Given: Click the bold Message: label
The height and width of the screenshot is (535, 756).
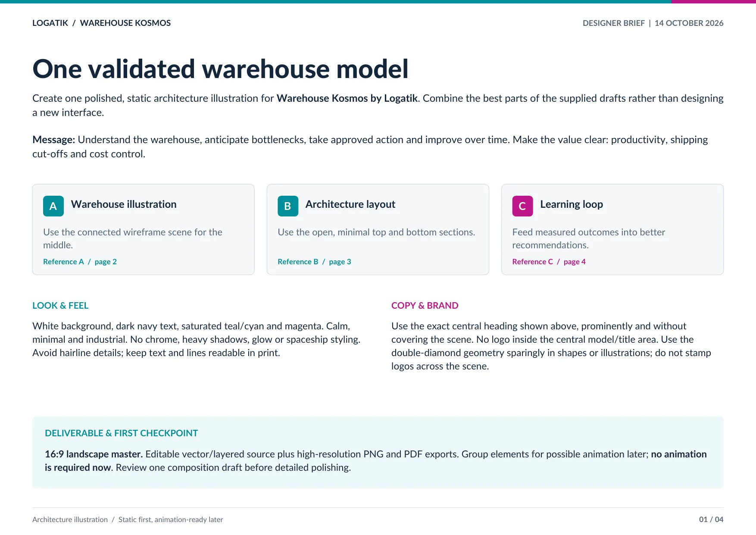Looking at the screenshot, I should pyautogui.click(x=54, y=140).
